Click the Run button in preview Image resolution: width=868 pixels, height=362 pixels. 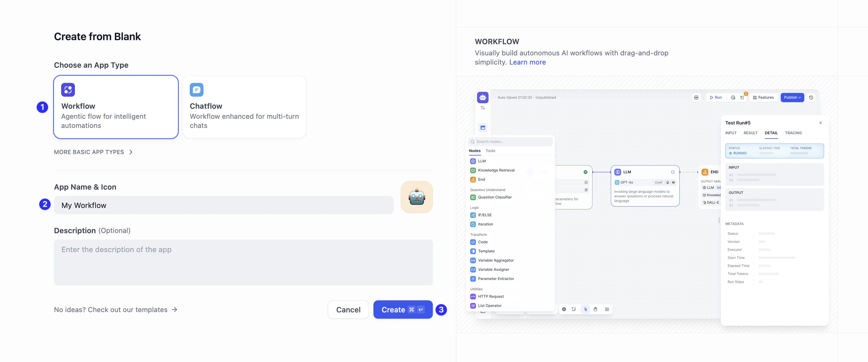(716, 98)
